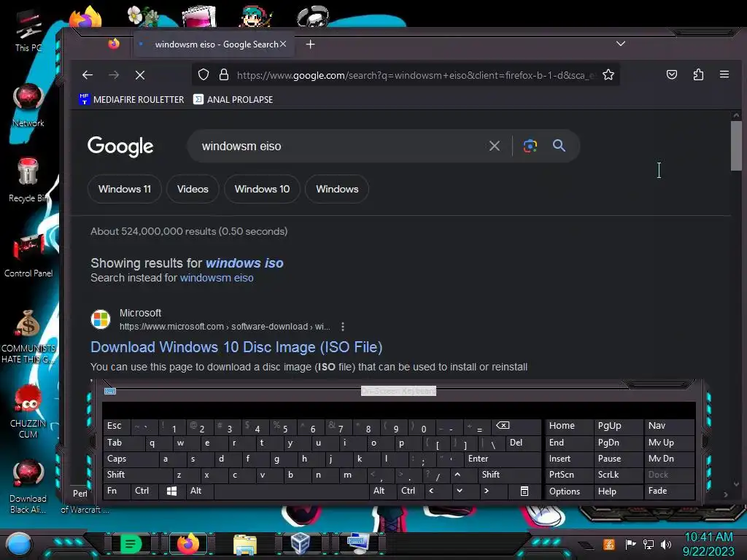The image size is (747, 560).
Task: Open network tray icon
Action: (x=649, y=544)
